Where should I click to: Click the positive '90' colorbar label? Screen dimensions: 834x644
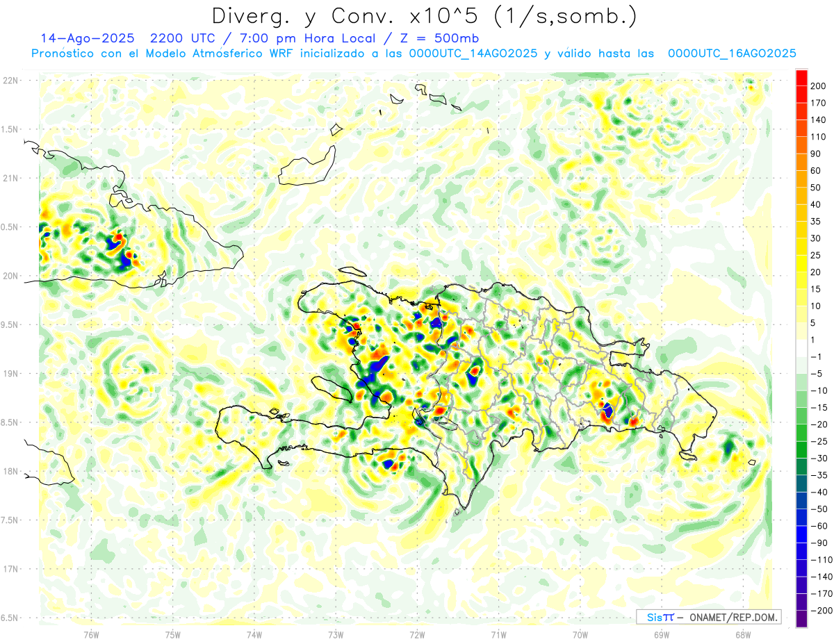click(817, 154)
